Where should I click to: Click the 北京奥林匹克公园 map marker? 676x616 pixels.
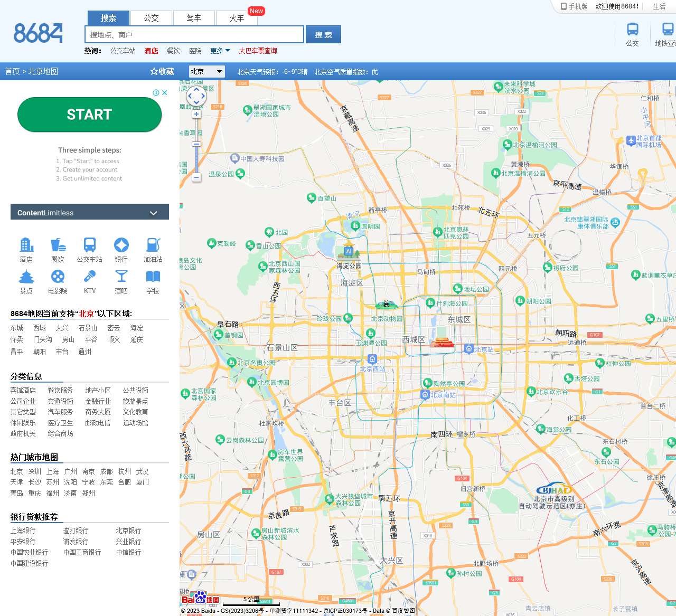[437, 231]
